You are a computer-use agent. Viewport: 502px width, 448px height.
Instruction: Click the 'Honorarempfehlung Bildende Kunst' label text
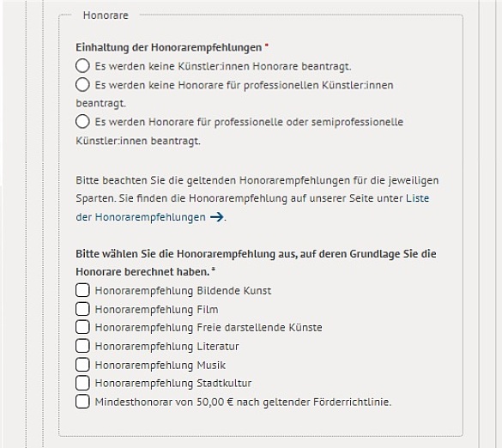point(183,291)
